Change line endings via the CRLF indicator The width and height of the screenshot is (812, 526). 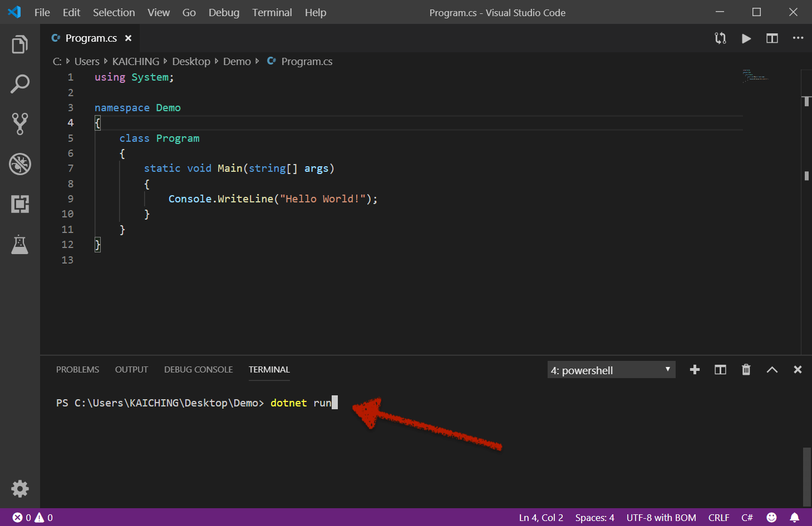(x=719, y=517)
